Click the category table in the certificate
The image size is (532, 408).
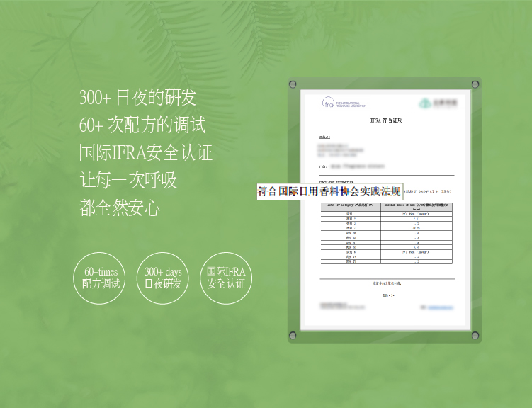[x=387, y=233]
